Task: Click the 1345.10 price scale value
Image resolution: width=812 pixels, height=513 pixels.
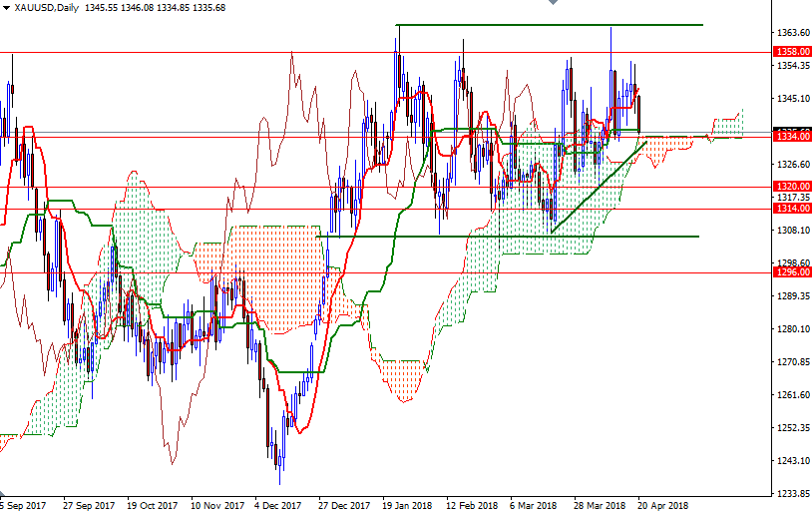Action: click(x=793, y=99)
